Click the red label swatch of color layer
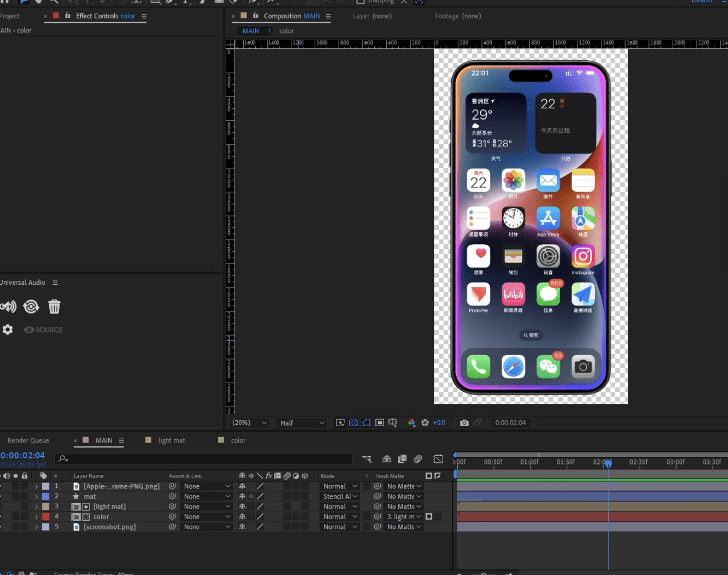The height and width of the screenshot is (575, 728). click(x=46, y=517)
